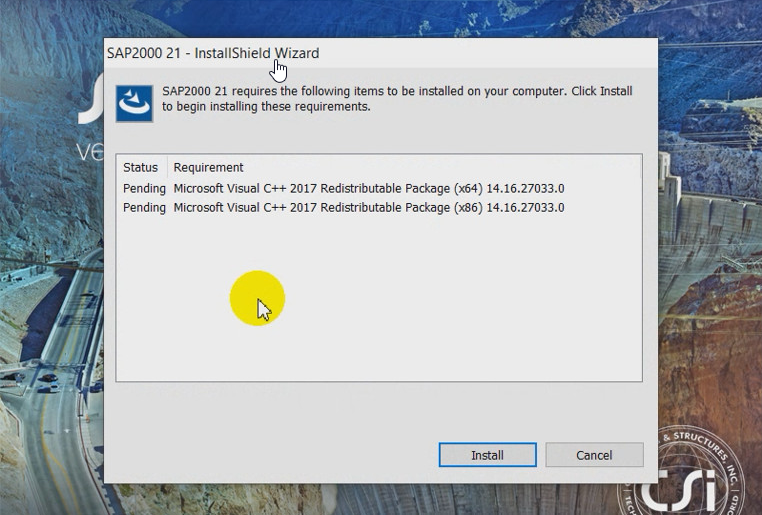
Task: Click the InstallShield setup icon
Action: tap(135, 103)
